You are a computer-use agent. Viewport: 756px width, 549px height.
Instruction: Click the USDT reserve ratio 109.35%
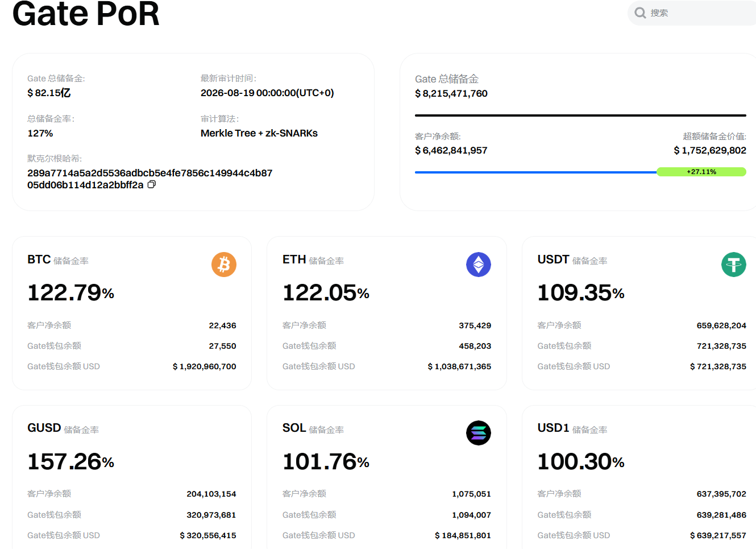tap(581, 292)
